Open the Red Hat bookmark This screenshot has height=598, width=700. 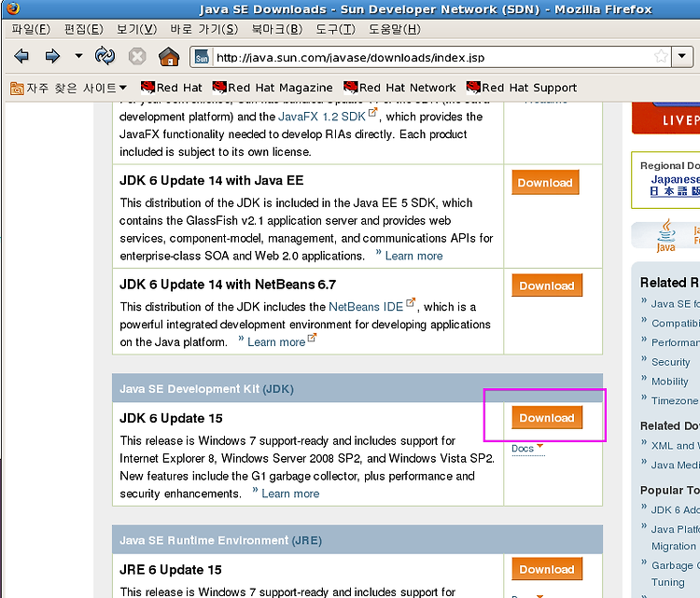[x=172, y=88]
